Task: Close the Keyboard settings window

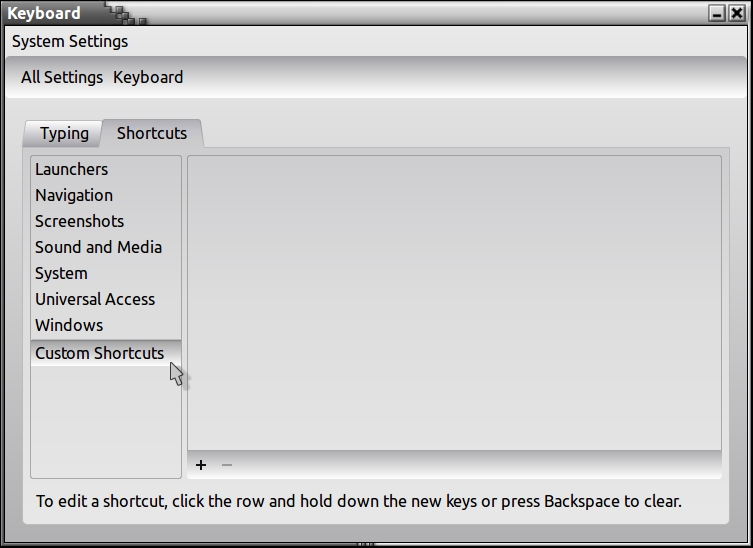Action: [736, 14]
